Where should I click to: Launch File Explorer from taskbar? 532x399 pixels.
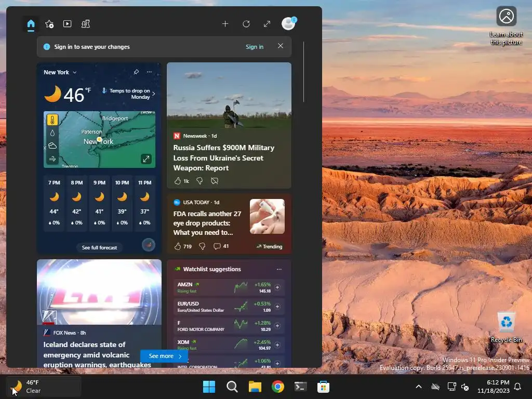coord(255,387)
